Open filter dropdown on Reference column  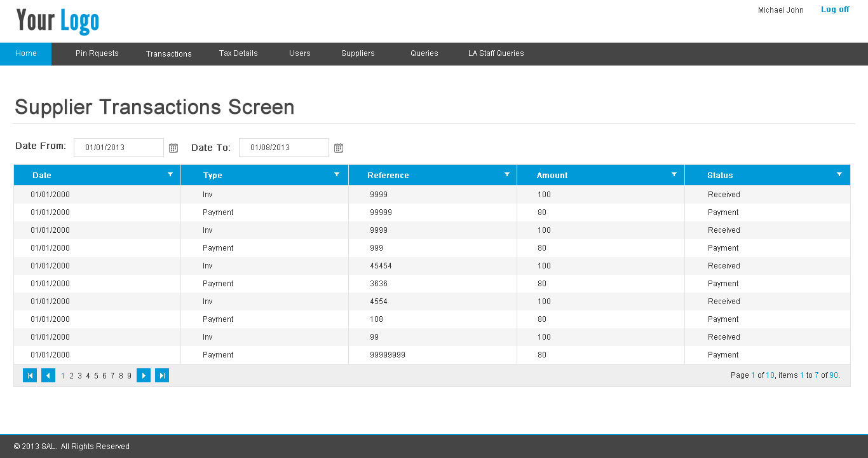pyautogui.click(x=507, y=174)
